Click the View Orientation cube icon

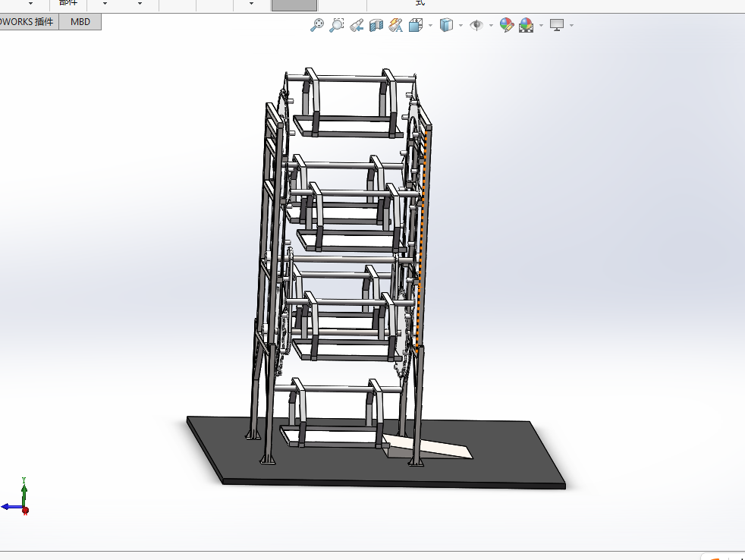(x=416, y=25)
